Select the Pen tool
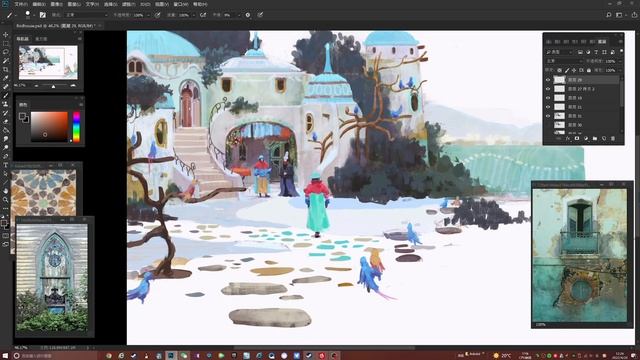 [6, 155]
